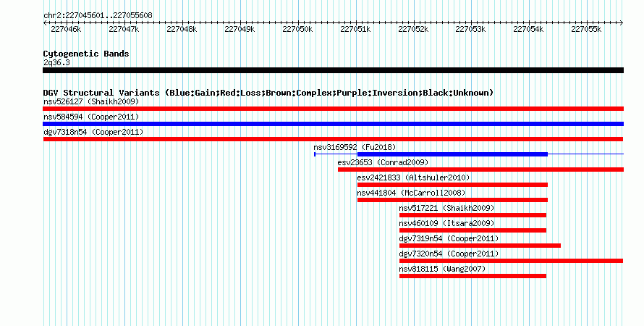The image size is (644, 326).
Task: Click the nsv818115 (Wang2007) label
Action: tap(442, 269)
